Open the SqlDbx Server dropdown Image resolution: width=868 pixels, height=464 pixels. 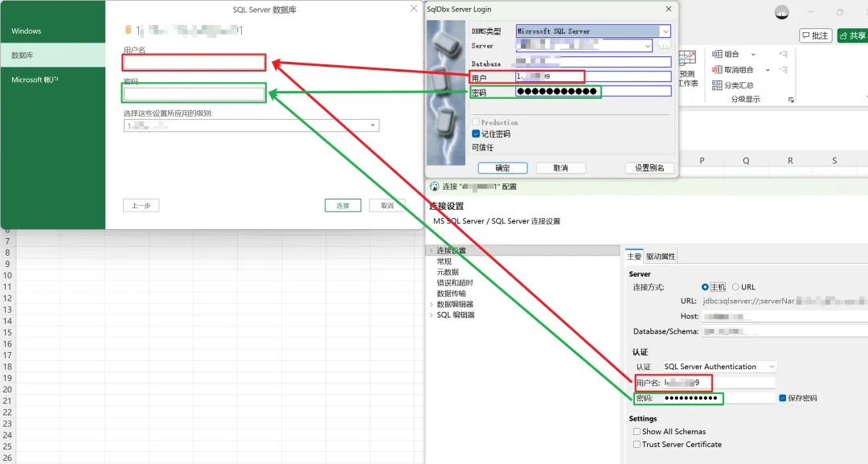[x=648, y=45]
